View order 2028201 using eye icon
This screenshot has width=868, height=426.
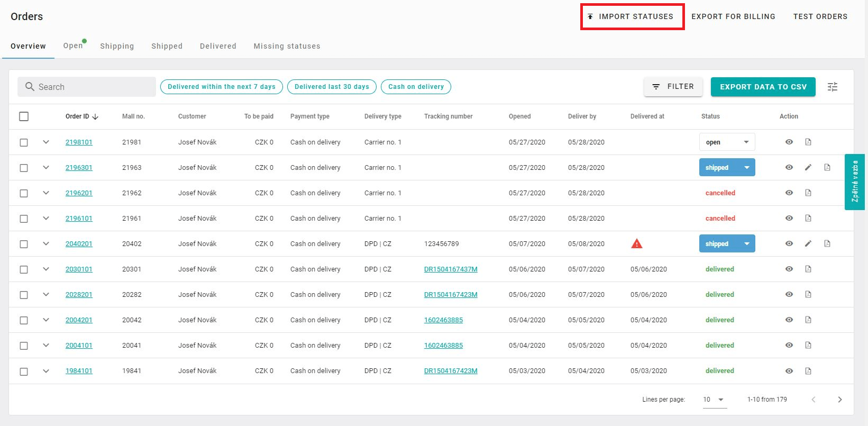click(x=789, y=294)
